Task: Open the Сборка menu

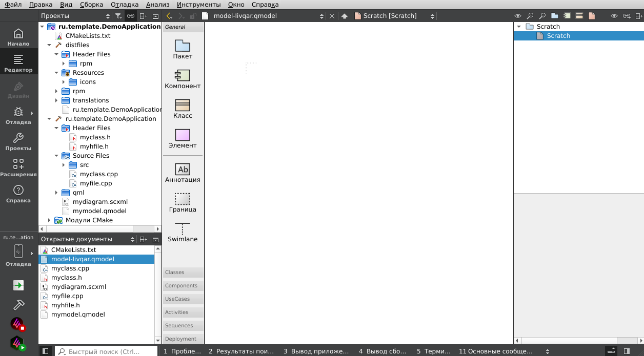Action: [x=91, y=5]
